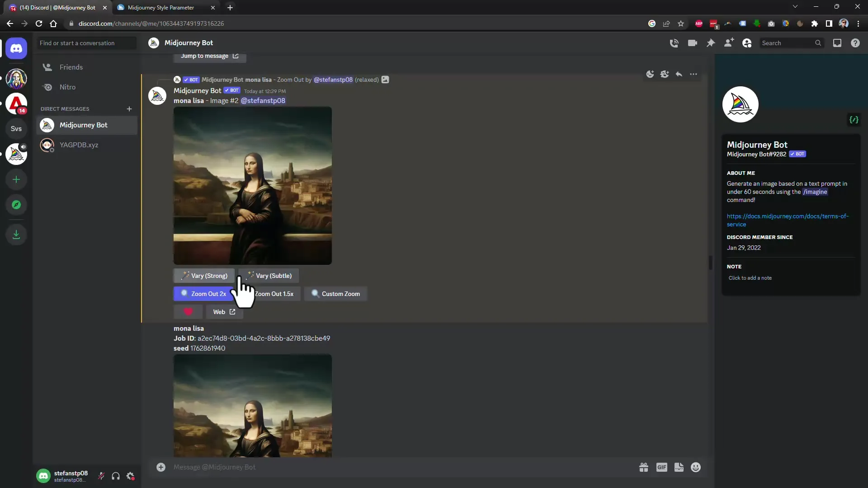This screenshot has height=488, width=868.
Task: Click the Add Reaction emoji icon
Action: pyautogui.click(x=650, y=74)
